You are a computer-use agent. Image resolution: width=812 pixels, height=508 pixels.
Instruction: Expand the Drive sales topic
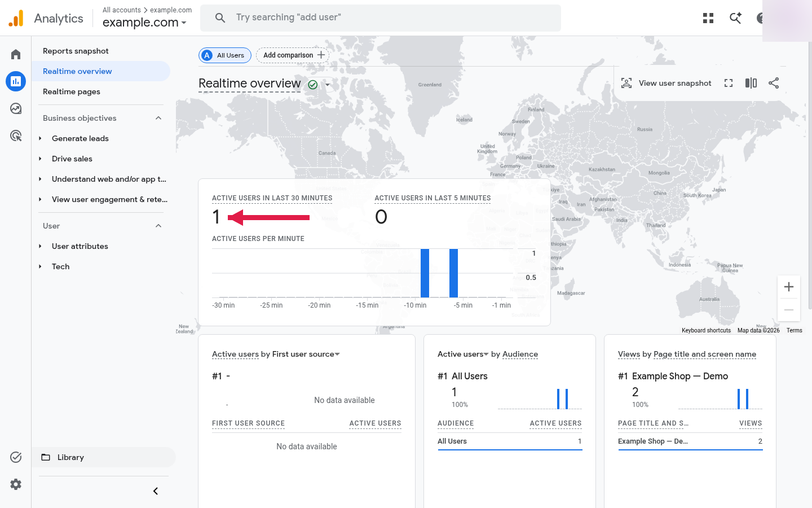tap(40, 159)
